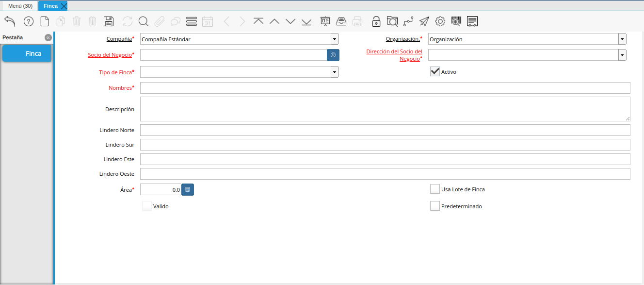Expand the Organización dropdown arrow

622,39
